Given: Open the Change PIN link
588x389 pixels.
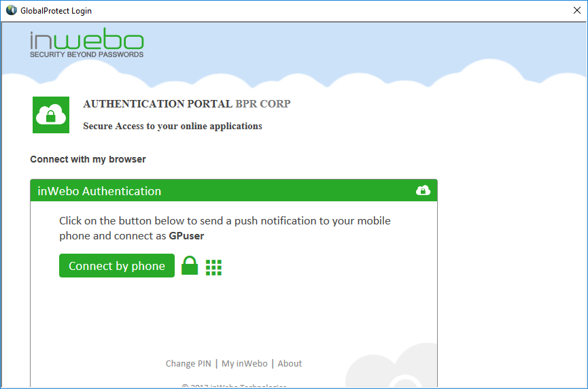Looking at the screenshot, I should click(x=188, y=363).
